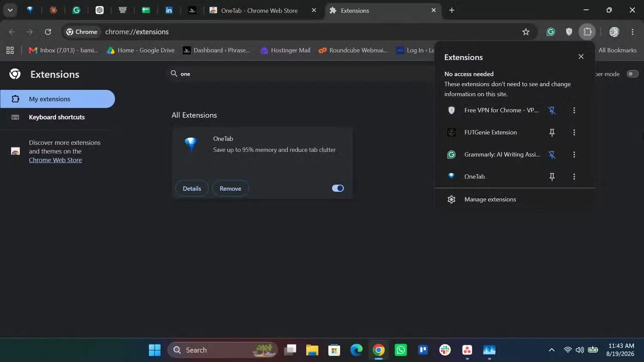Switch to the pinned ChatGPT tab
The image size is (644, 362).
click(100, 10)
